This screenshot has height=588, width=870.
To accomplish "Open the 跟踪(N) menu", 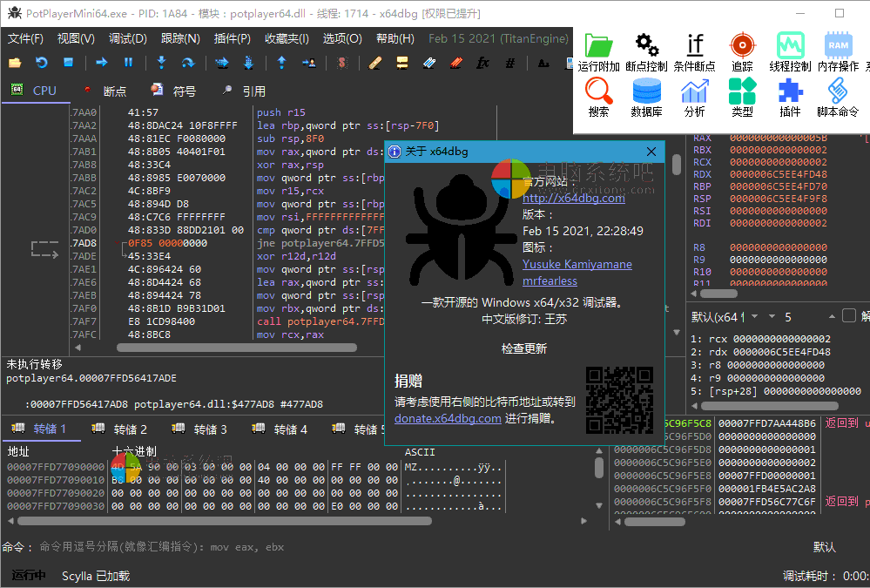I will click(180, 38).
